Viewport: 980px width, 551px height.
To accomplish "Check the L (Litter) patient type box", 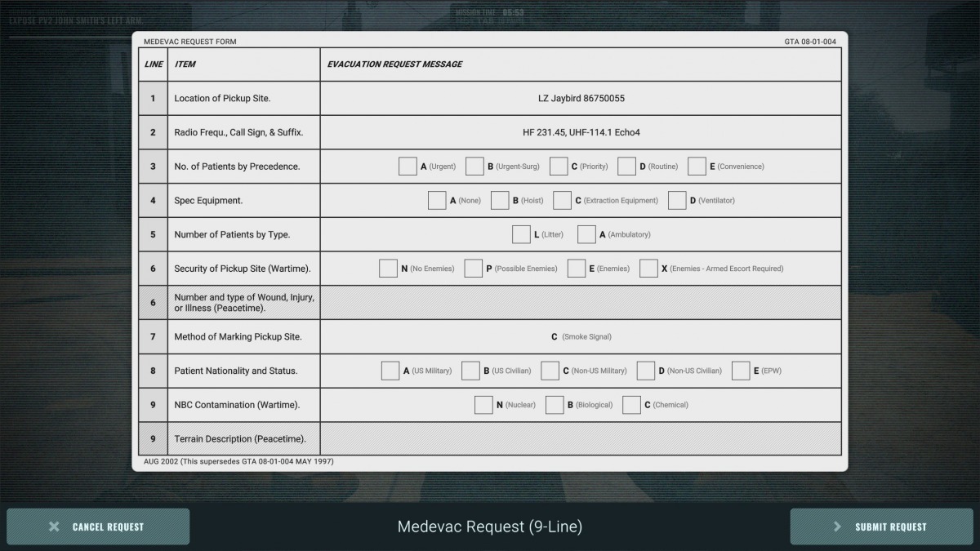I will 521,235.
